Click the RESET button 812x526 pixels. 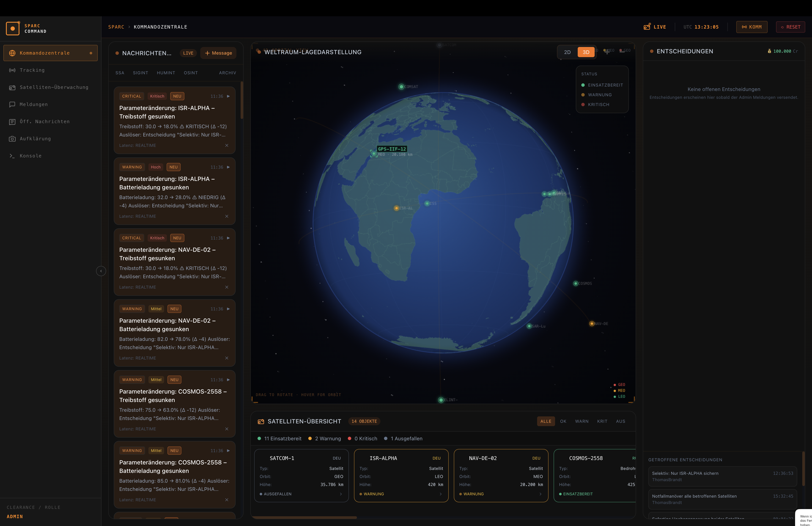(790, 27)
